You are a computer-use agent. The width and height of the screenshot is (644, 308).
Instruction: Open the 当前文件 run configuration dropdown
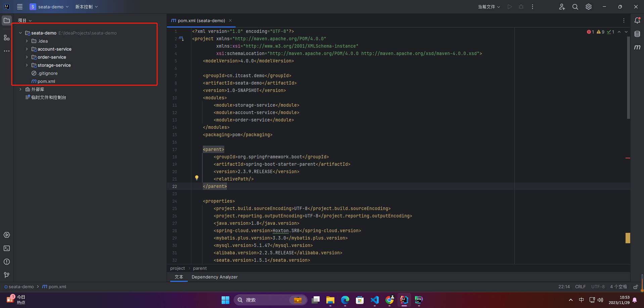coord(489,7)
